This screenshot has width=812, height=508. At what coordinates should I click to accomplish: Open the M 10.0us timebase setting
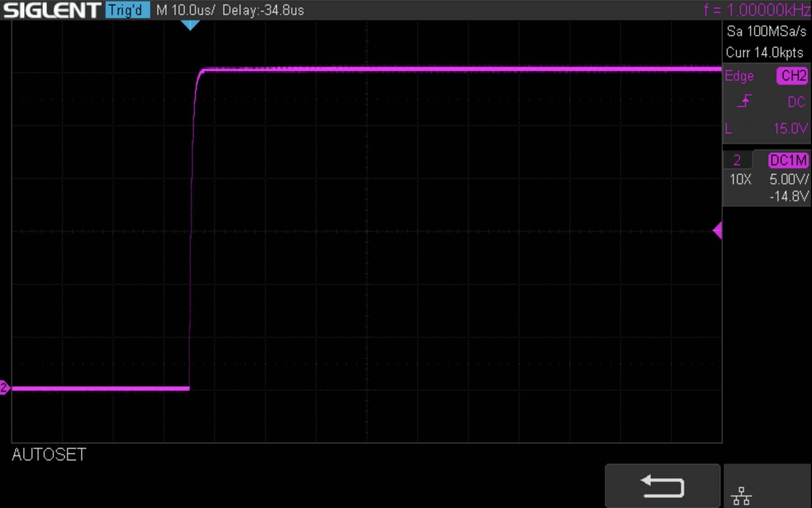(x=186, y=10)
